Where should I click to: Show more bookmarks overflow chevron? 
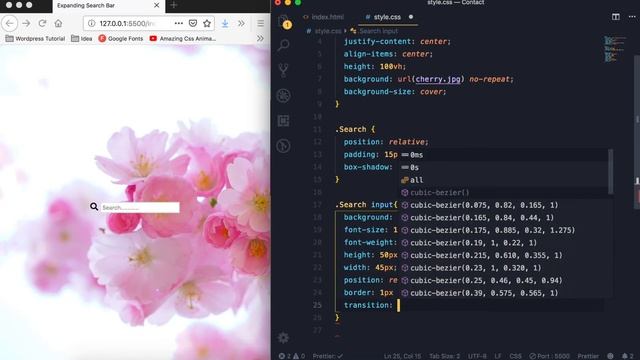point(260,38)
